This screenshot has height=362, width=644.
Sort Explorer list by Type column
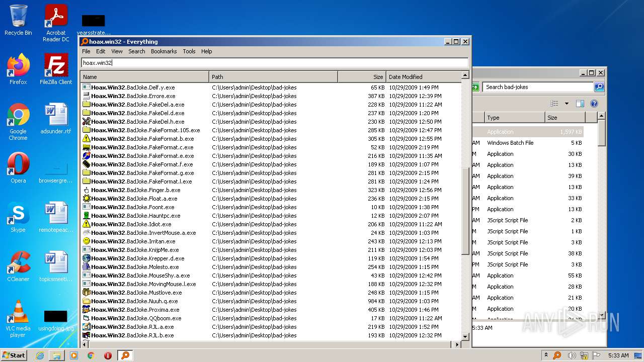[515, 118]
